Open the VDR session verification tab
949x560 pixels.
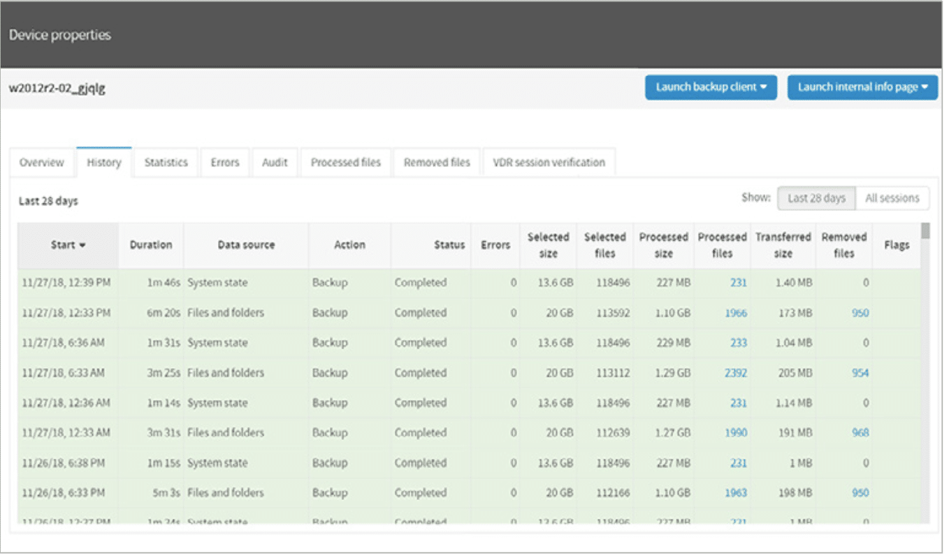[x=549, y=163]
